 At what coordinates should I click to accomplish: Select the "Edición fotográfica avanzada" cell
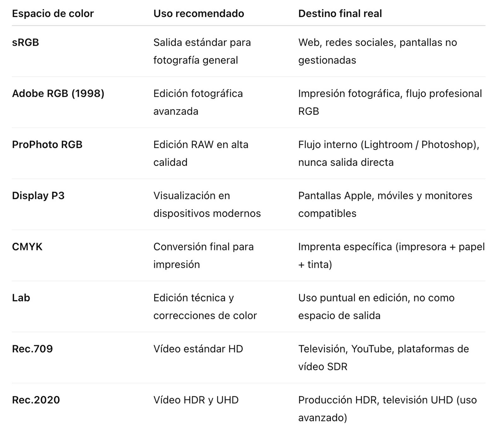pos(198,102)
